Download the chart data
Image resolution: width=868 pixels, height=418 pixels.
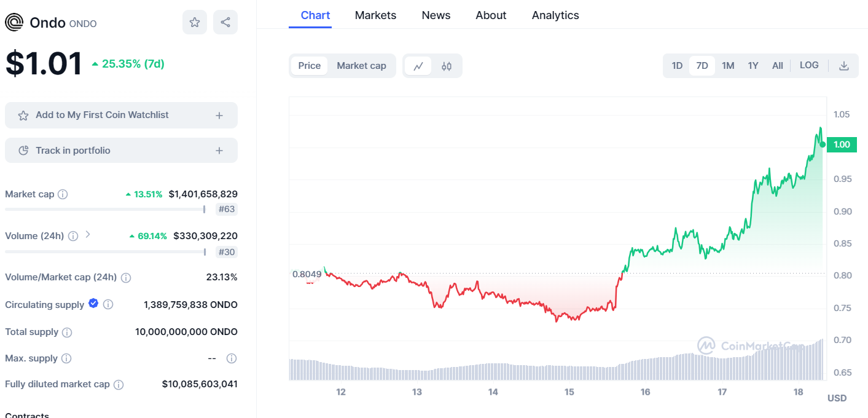(x=844, y=66)
